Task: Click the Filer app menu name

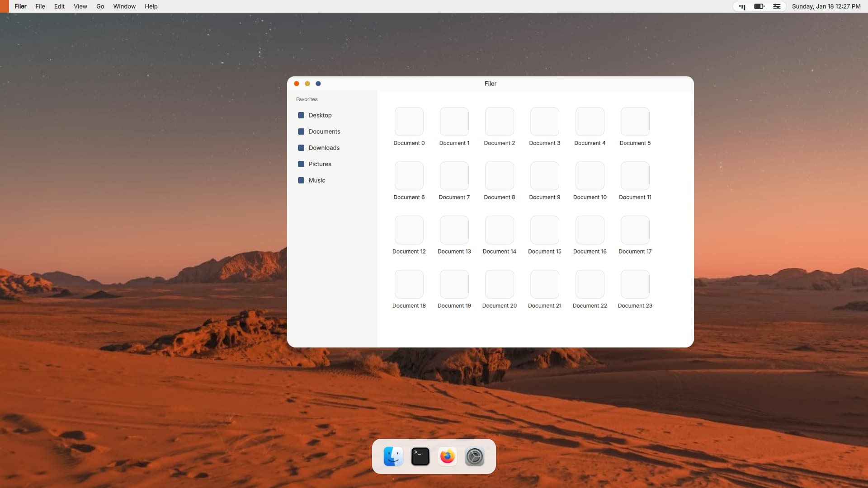Action: (x=20, y=6)
